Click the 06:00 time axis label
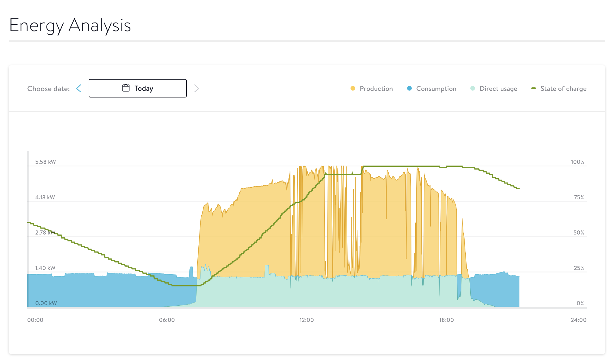This screenshot has width=615, height=364. pyautogui.click(x=167, y=320)
